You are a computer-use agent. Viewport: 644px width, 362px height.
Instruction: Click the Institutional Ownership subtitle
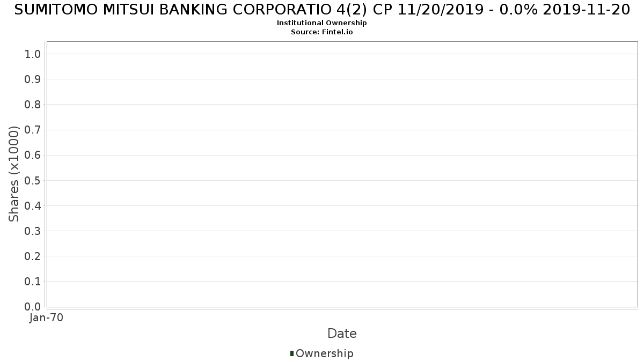(x=322, y=23)
